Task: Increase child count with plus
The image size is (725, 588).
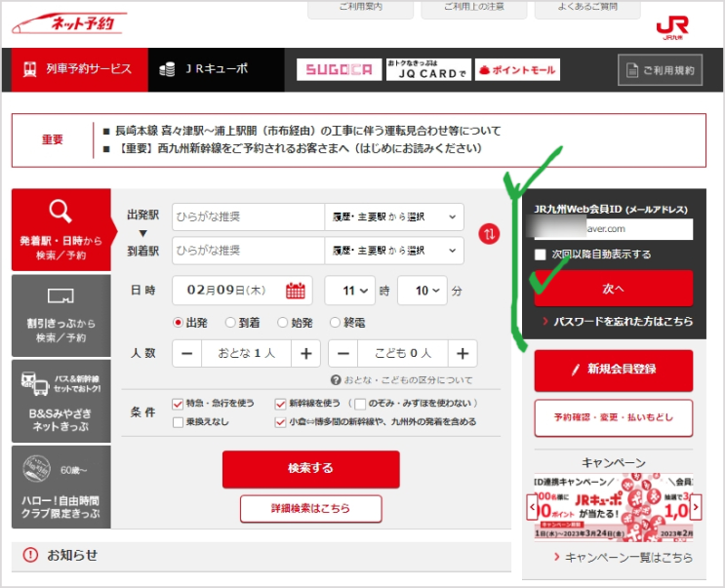Action: [463, 354]
